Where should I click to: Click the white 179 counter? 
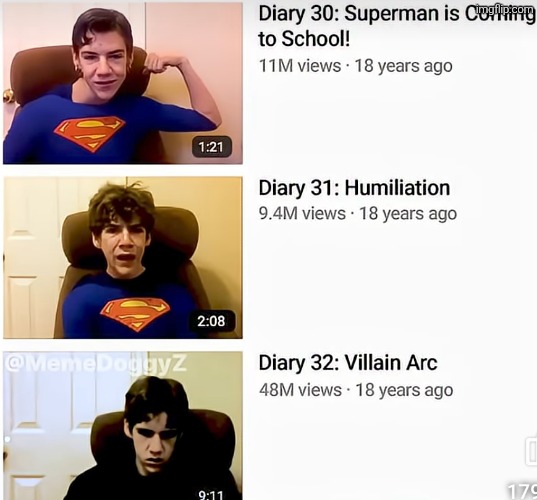coord(522,491)
